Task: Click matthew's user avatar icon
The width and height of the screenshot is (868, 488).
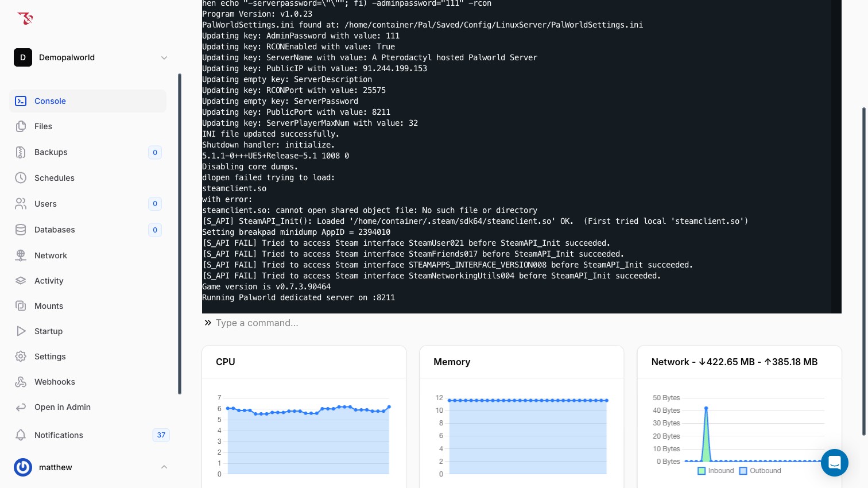Action: coord(23,467)
